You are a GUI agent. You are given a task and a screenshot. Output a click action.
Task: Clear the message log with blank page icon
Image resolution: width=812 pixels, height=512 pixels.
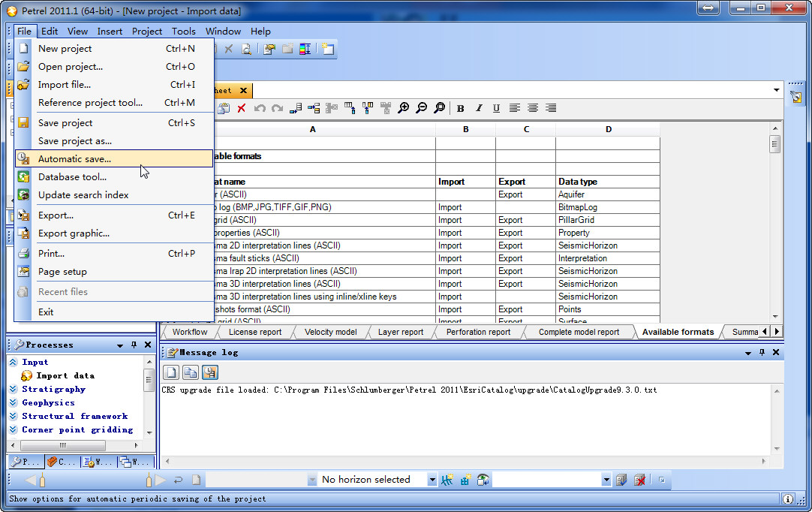(x=171, y=372)
